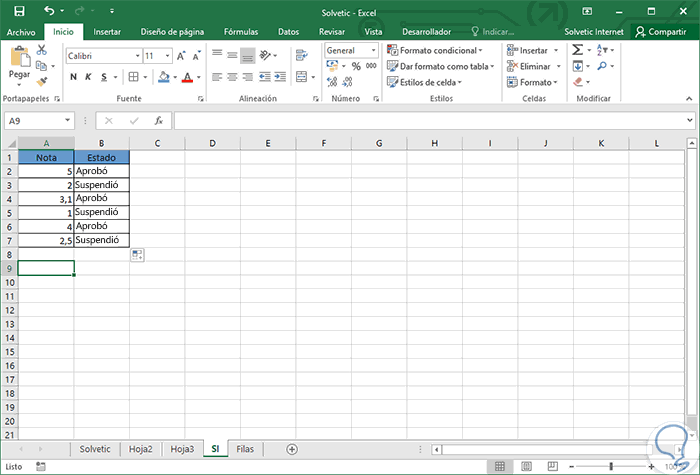Toggle middle vertical alignment

point(232,55)
